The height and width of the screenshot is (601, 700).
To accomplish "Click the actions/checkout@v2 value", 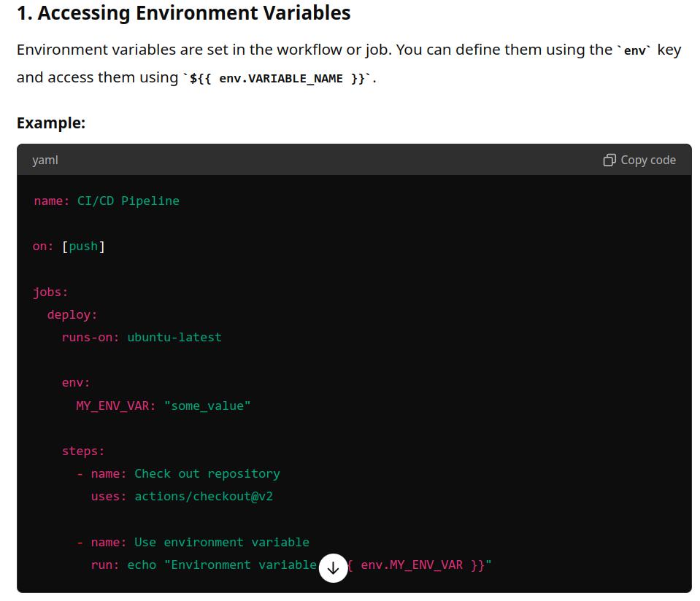I will 204,496.
